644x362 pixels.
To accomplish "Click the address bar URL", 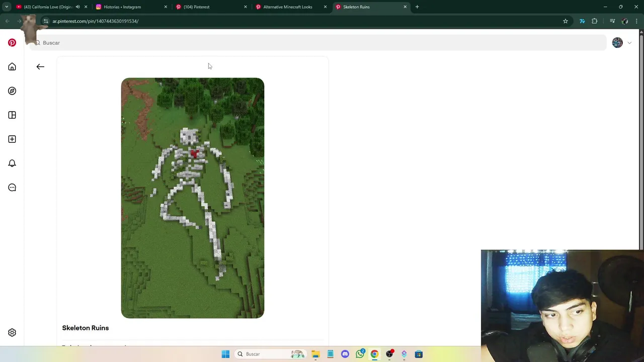I will pyautogui.click(x=96, y=21).
